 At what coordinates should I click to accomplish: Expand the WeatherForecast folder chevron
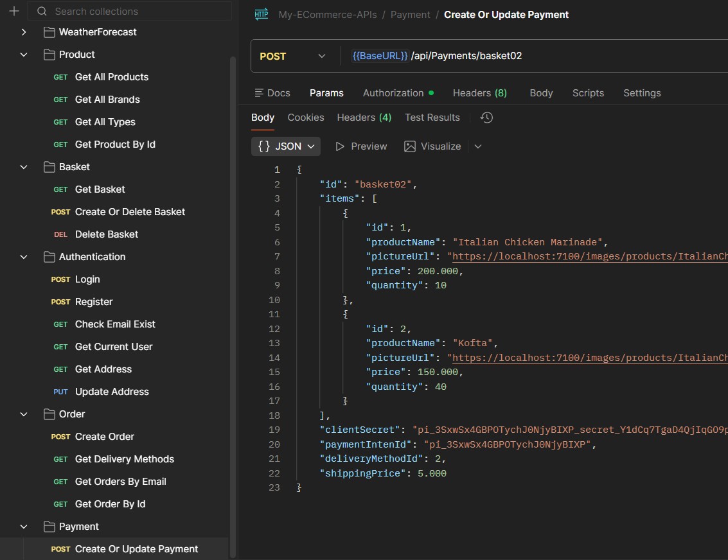24,32
